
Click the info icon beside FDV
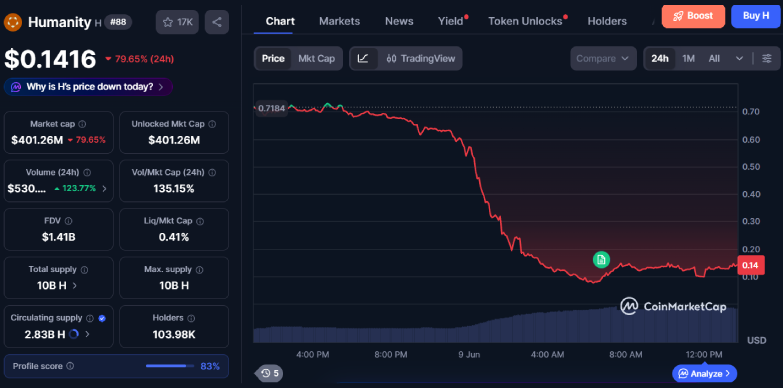click(x=68, y=221)
